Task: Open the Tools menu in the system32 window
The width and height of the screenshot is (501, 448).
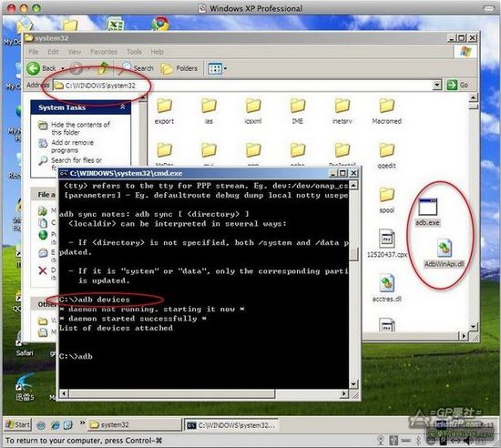Action: point(134,51)
